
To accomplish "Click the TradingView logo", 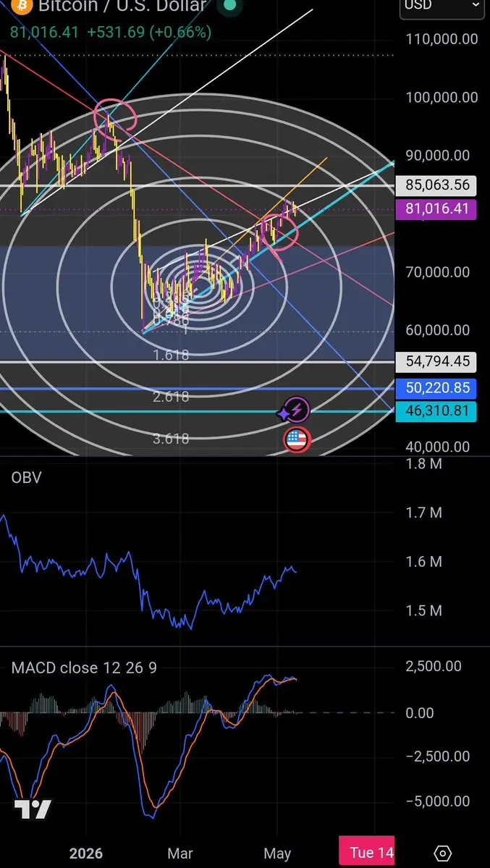I will (33, 810).
